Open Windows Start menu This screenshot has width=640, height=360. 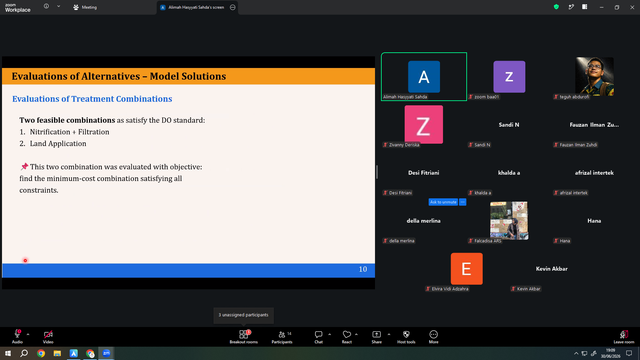pos(8,353)
